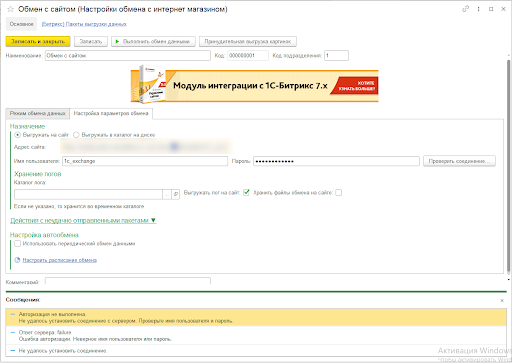Enable Использовать периодический обмен данными
Image resolution: width=512 pixels, height=363 pixels.
tap(17, 244)
